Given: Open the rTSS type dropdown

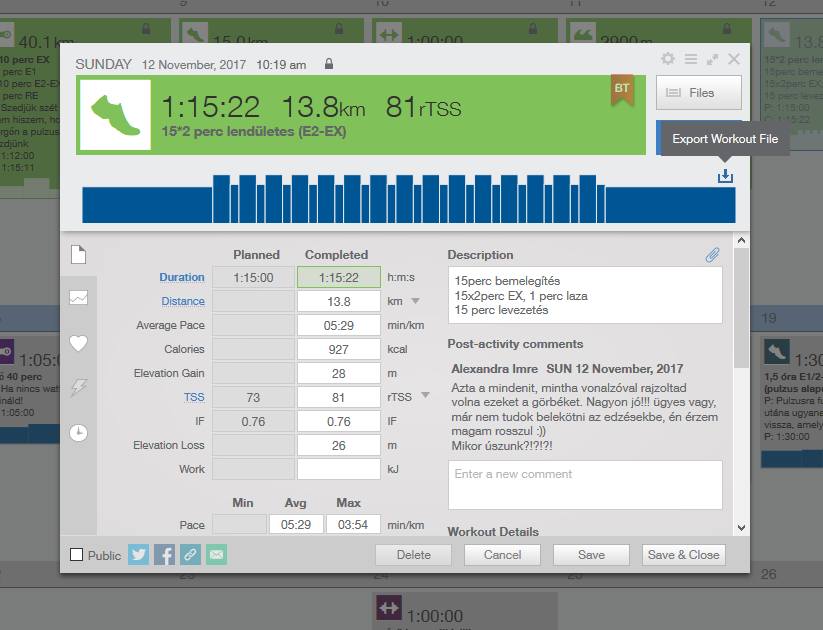Looking at the screenshot, I should click(426, 395).
